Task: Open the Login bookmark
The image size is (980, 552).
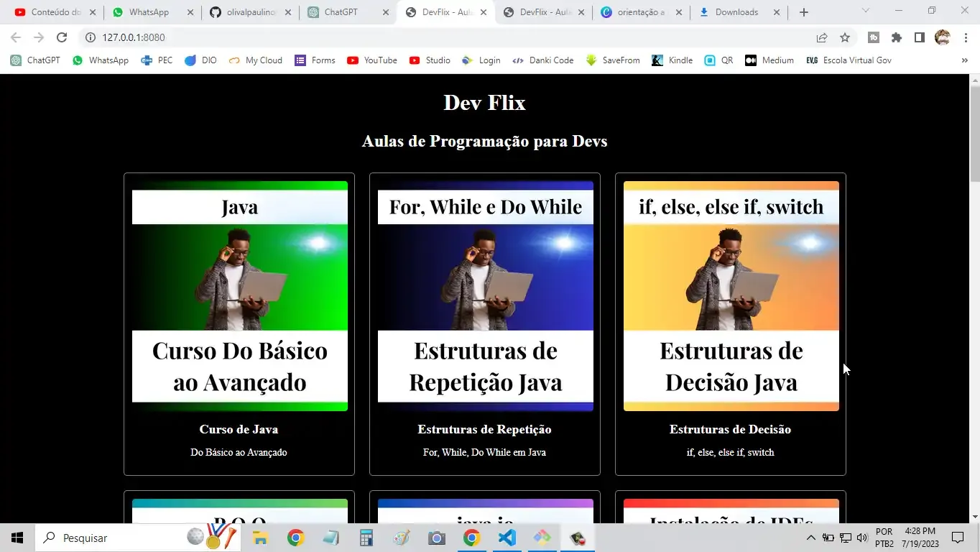Action: pos(481,60)
